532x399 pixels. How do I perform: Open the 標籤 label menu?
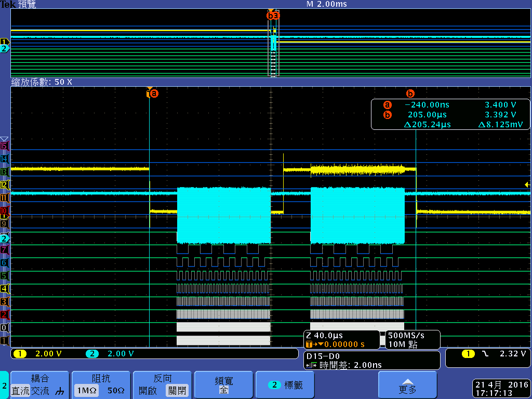[x=285, y=385]
